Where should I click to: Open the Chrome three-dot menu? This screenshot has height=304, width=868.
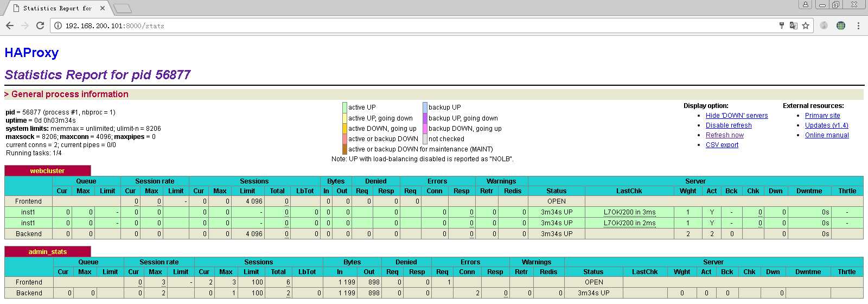858,26
